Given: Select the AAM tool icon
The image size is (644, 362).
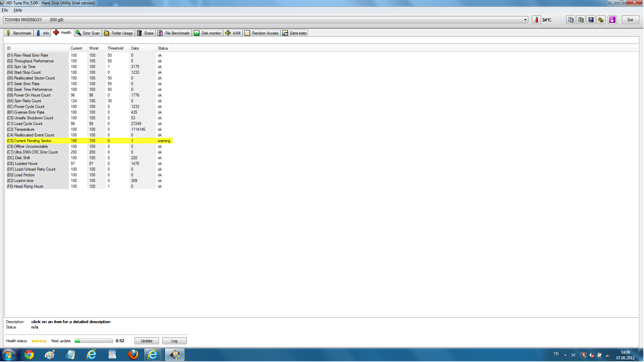Looking at the screenshot, I should click(x=228, y=33).
